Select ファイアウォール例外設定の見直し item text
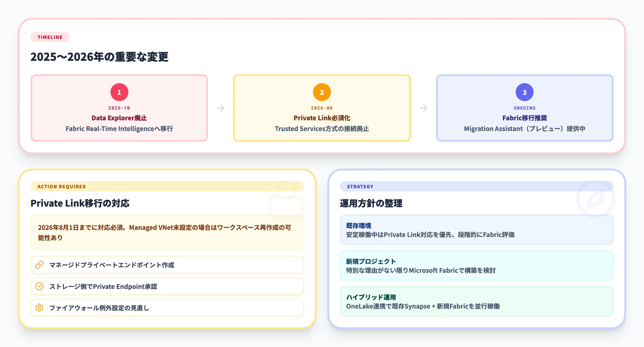This screenshot has height=347, width=644. coord(99,308)
